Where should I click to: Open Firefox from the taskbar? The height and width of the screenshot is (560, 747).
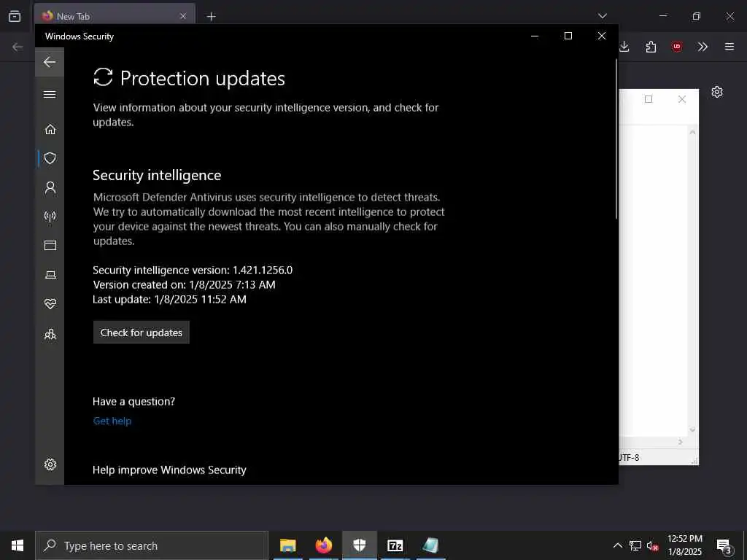coord(323,545)
